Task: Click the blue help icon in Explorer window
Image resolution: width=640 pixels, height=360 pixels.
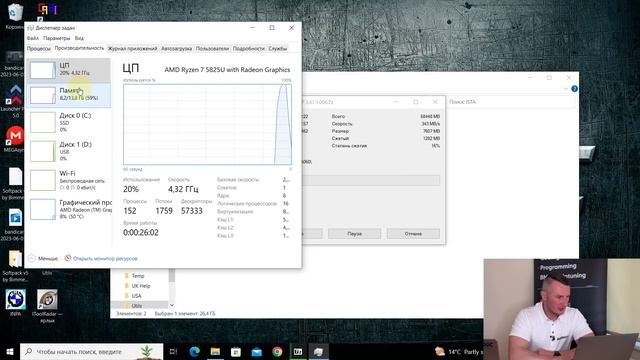Action: tap(574, 89)
